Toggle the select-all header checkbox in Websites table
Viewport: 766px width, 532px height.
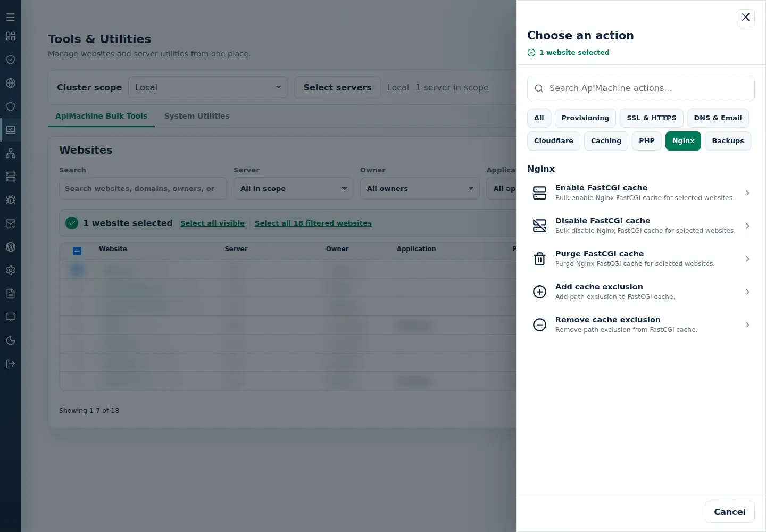(77, 251)
